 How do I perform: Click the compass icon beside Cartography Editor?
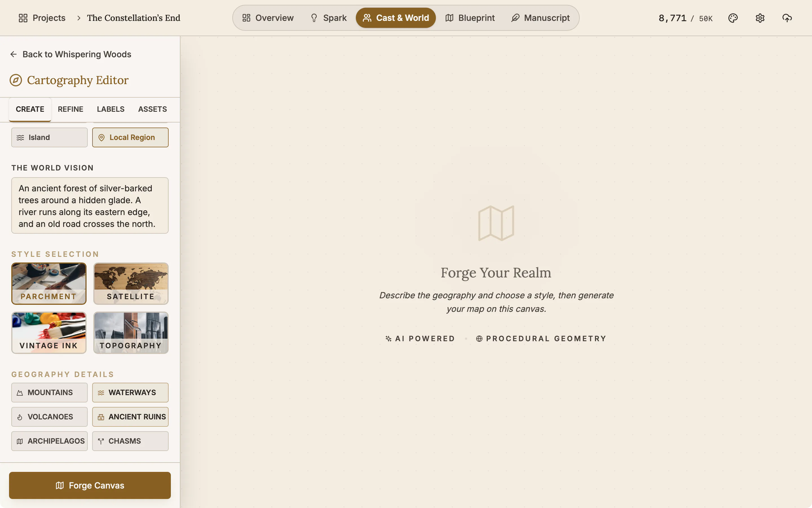click(x=16, y=80)
